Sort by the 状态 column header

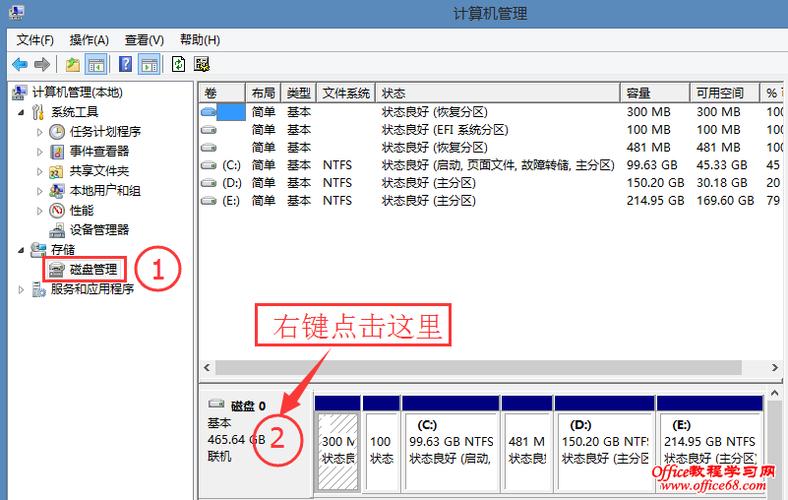[498, 93]
